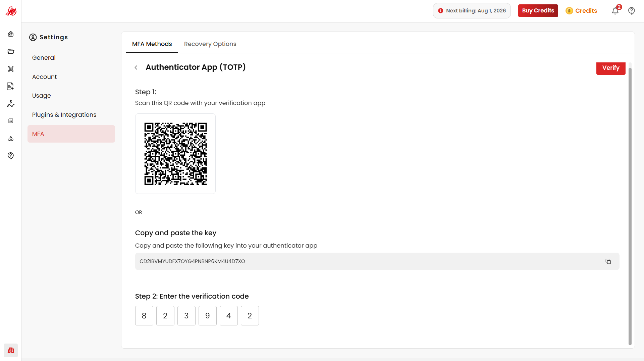
Task: Click fifth verification digit box (4)
Action: [x=229, y=316]
